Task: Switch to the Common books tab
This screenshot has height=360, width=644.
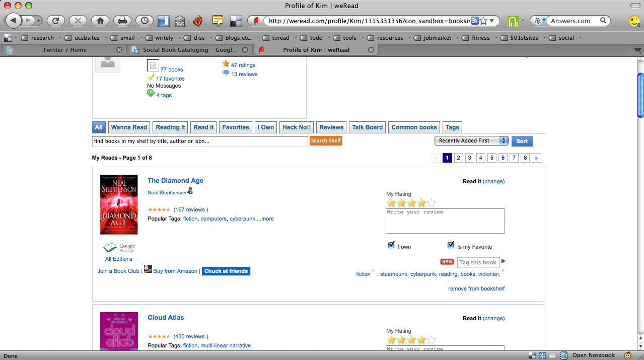Action: point(414,127)
